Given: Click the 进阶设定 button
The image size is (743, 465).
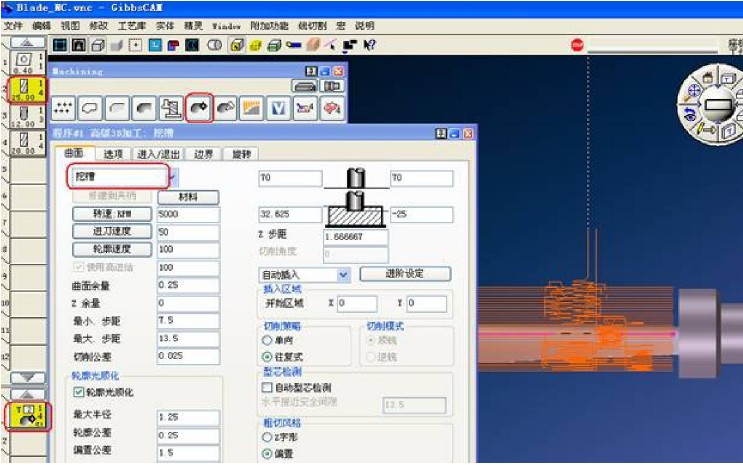Looking at the screenshot, I should [x=404, y=274].
